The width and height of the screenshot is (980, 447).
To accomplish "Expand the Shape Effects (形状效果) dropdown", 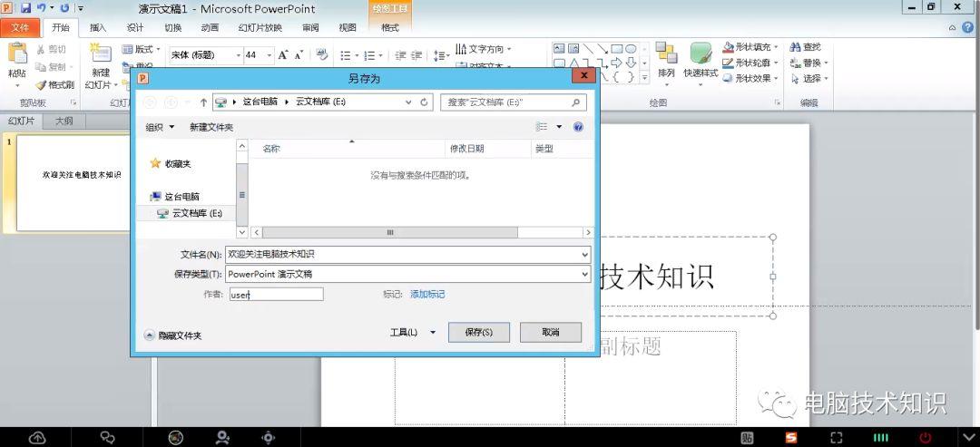I will 776,79.
